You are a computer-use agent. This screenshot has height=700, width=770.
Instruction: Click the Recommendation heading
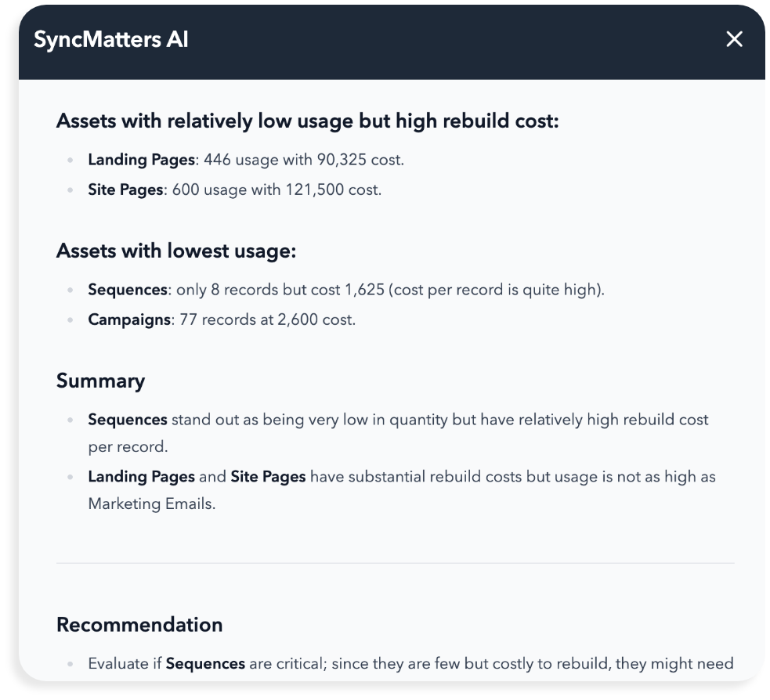[139, 625]
